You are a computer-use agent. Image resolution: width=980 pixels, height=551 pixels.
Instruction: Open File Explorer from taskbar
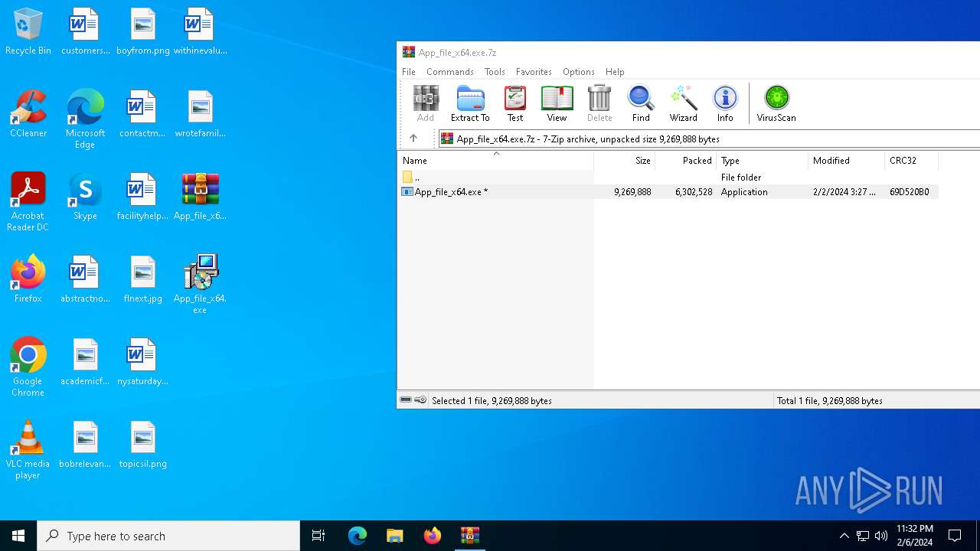pyautogui.click(x=395, y=536)
